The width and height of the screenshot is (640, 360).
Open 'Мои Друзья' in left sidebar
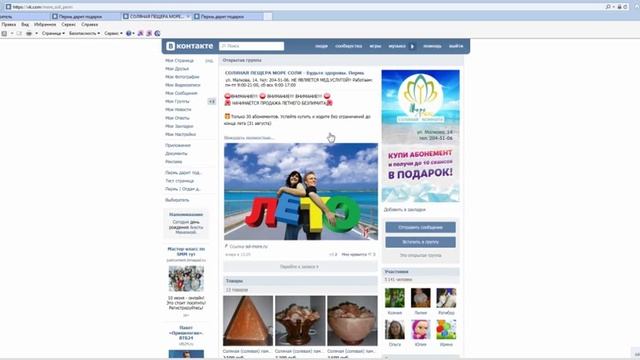tap(177, 69)
